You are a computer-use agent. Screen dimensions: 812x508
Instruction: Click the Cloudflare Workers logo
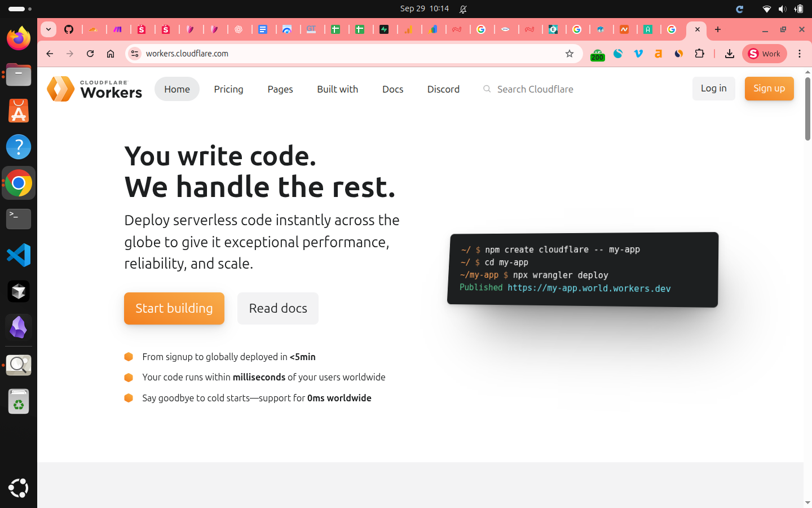coord(95,89)
